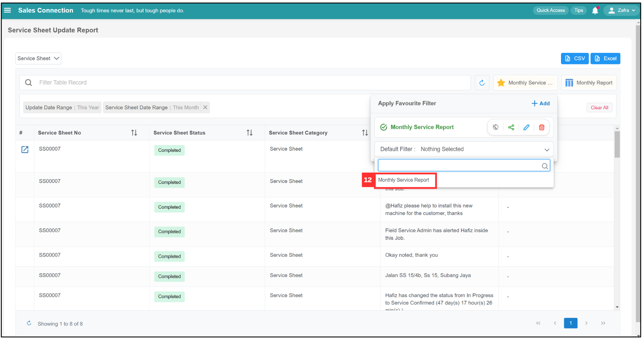Click the search magnifier icon in filter bar
Viewport: 644px width, 341px height.
(x=29, y=83)
